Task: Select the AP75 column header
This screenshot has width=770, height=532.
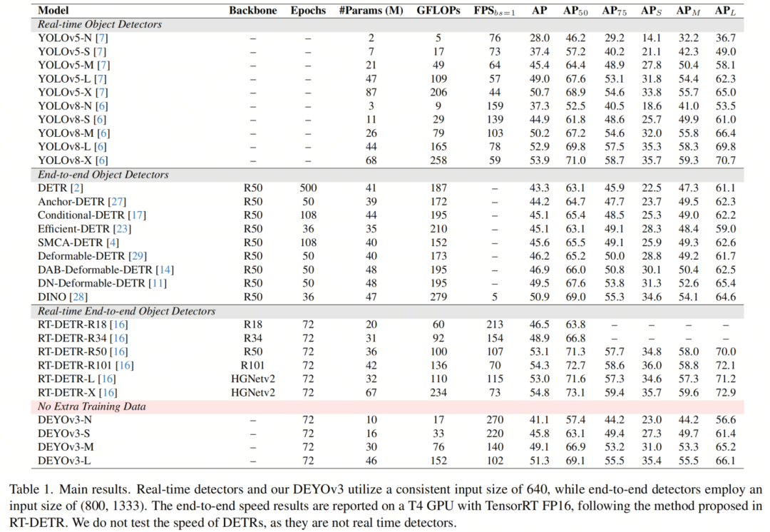Action: pos(615,11)
